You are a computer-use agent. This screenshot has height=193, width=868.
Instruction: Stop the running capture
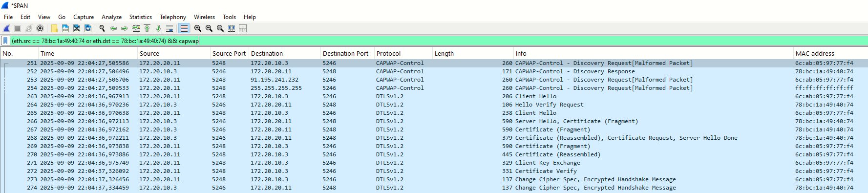pyautogui.click(x=18, y=28)
